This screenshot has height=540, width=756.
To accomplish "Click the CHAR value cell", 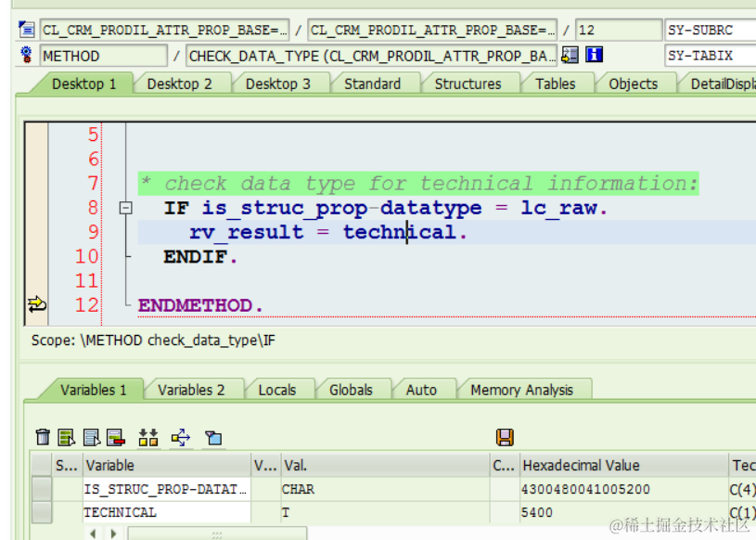I will pos(385,489).
